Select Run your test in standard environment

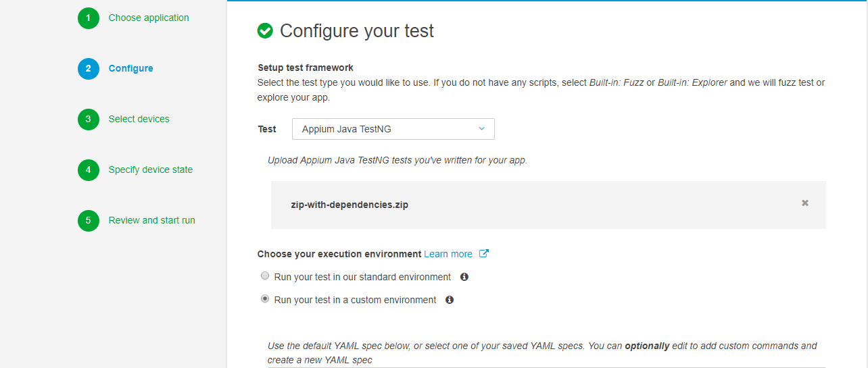point(265,276)
